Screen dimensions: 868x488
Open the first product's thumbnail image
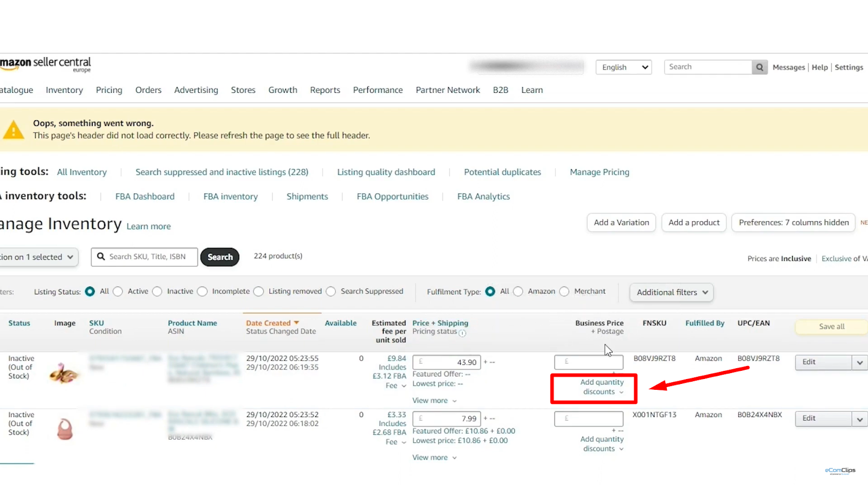pos(64,373)
